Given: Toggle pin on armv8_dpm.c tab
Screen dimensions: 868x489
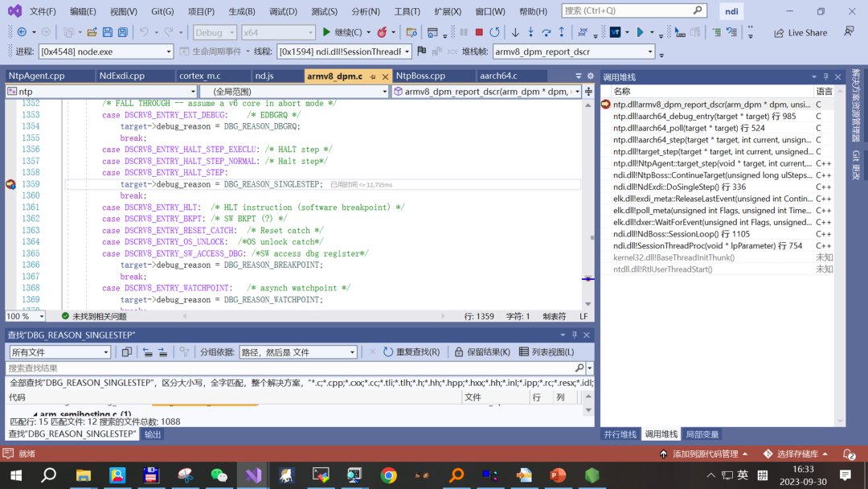Looking at the screenshot, I should (x=373, y=76).
